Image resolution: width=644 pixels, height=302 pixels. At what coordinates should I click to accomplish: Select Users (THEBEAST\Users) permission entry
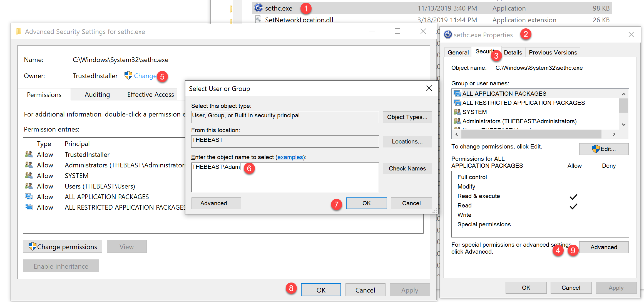pos(105,186)
